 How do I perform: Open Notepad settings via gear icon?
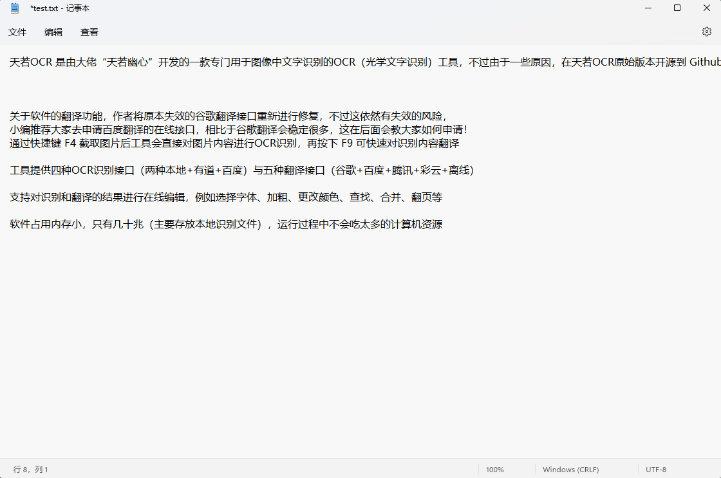tap(707, 31)
